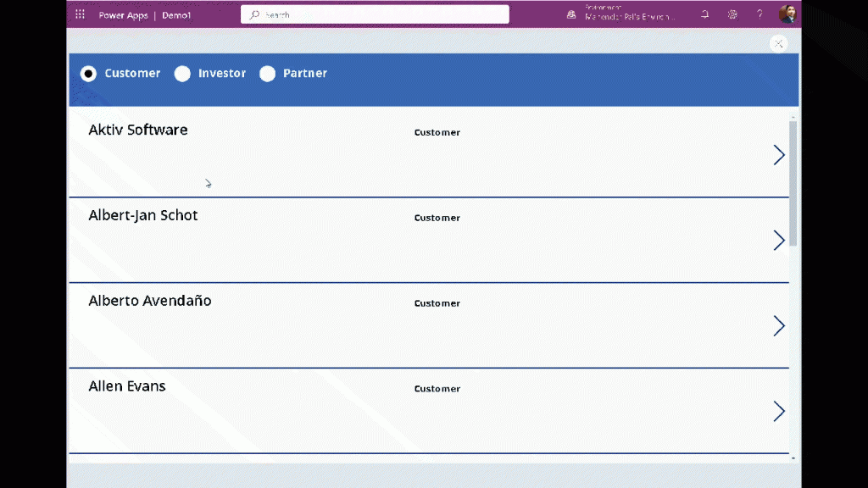This screenshot has width=868, height=488.
Task: Click the scrollbar up arrow
Action: pos(793,117)
